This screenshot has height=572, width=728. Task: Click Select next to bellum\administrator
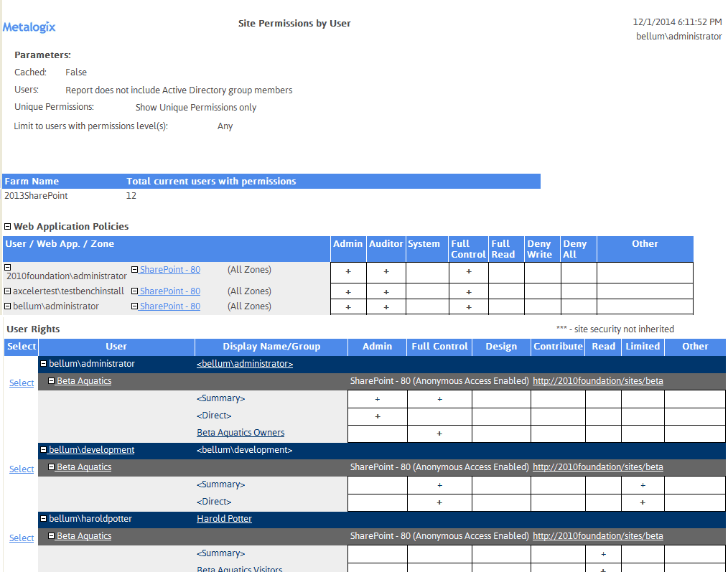click(21, 383)
